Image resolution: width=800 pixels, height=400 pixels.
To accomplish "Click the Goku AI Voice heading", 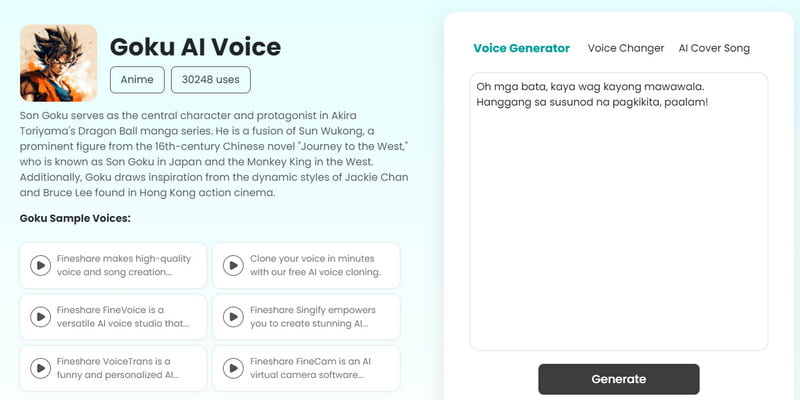I will pyautogui.click(x=195, y=46).
